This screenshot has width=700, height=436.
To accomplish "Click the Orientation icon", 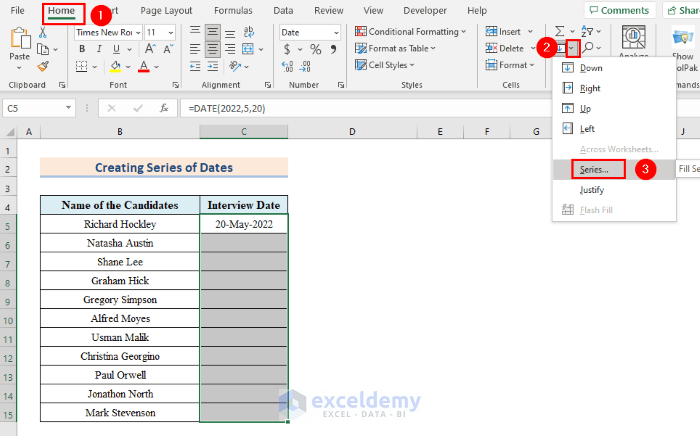I will (x=235, y=66).
